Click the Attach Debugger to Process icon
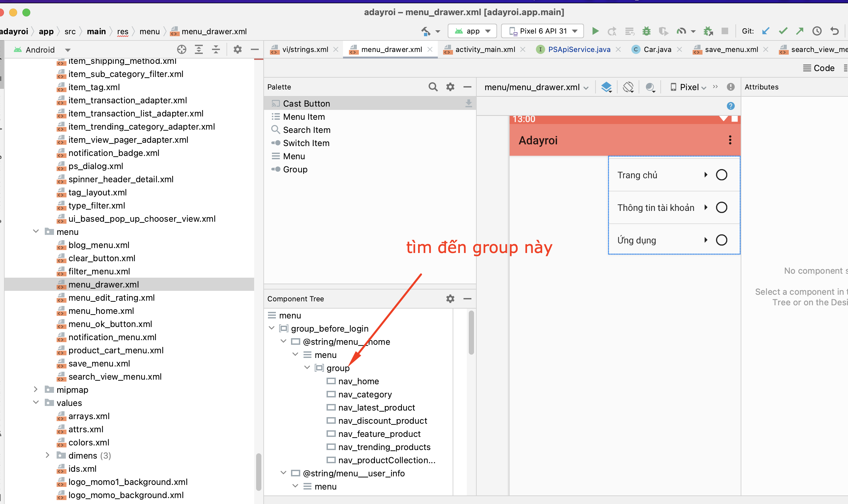The height and width of the screenshot is (504, 848). pos(708,31)
